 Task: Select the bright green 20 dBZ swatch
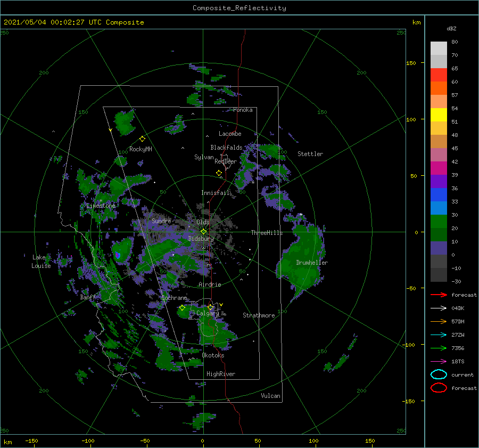pos(439,221)
